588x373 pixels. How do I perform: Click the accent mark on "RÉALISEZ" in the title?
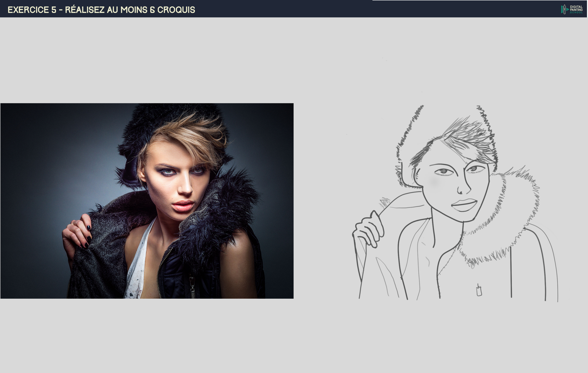(74, 5)
